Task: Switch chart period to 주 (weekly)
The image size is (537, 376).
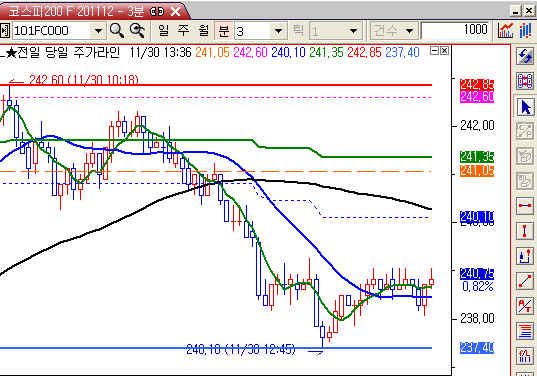Action: 183,31
